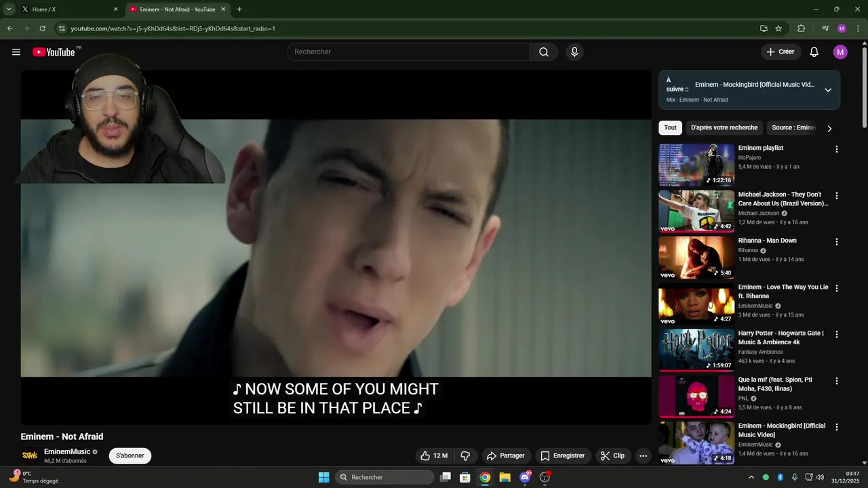Open the Harry Potter Hogwarts Gate title
868x488 pixels.
(781, 338)
